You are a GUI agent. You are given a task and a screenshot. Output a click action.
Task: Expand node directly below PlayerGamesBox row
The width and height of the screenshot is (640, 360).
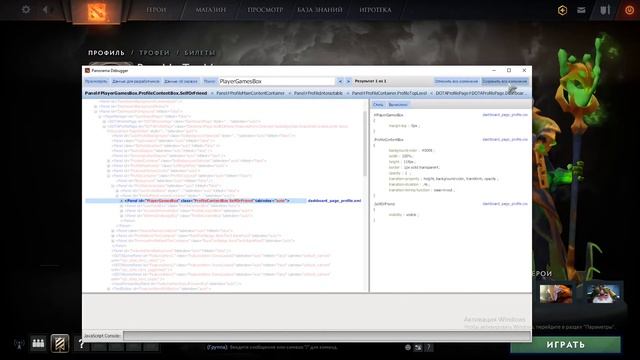(122, 206)
